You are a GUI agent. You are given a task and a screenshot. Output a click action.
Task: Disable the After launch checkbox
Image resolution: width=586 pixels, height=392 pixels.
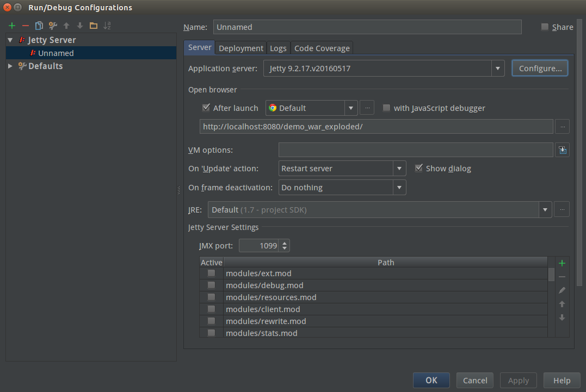point(206,107)
